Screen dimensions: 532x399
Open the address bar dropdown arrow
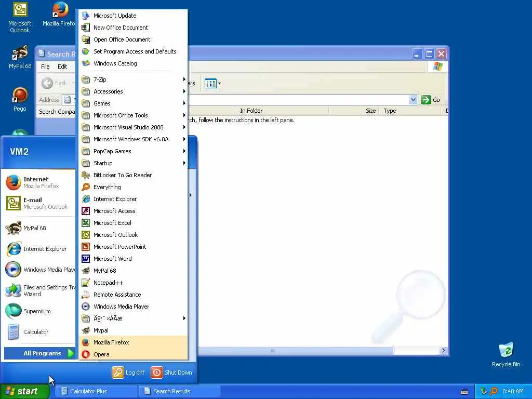pos(413,100)
